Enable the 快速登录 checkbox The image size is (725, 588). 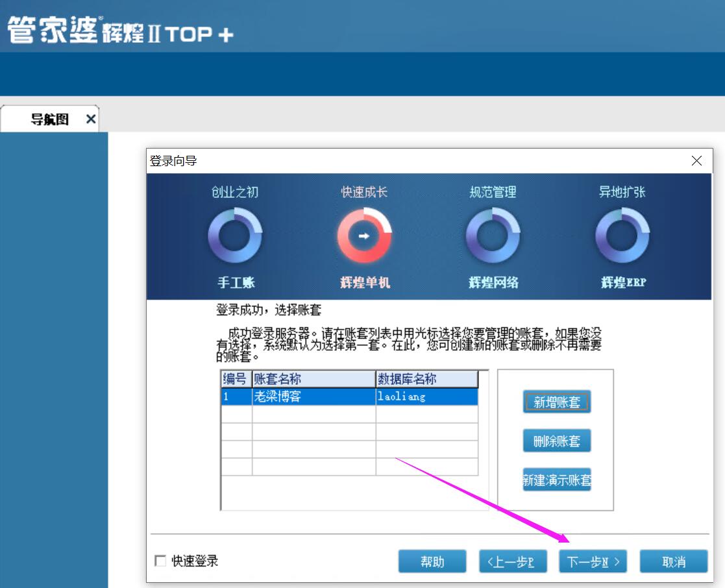160,561
